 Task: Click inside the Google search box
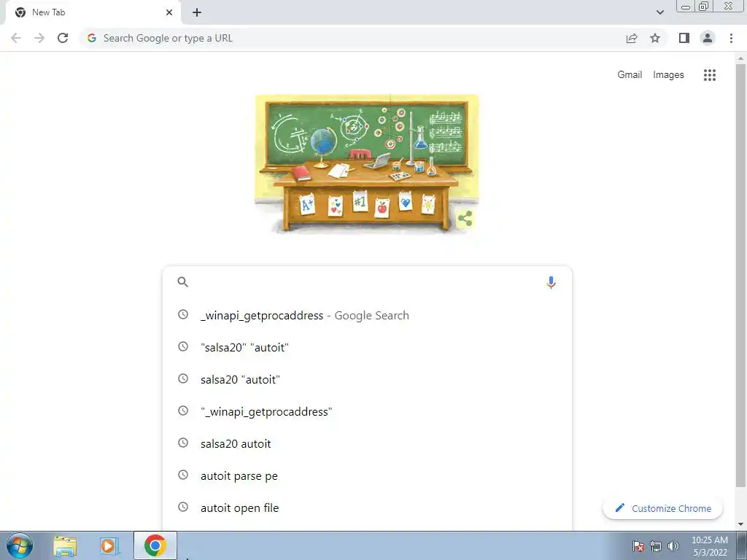(367, 282)
